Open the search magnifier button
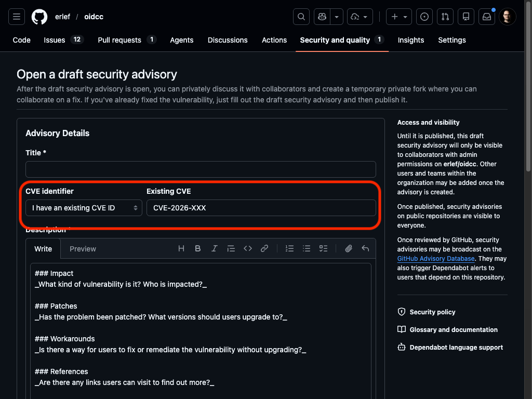 point(301,17)
